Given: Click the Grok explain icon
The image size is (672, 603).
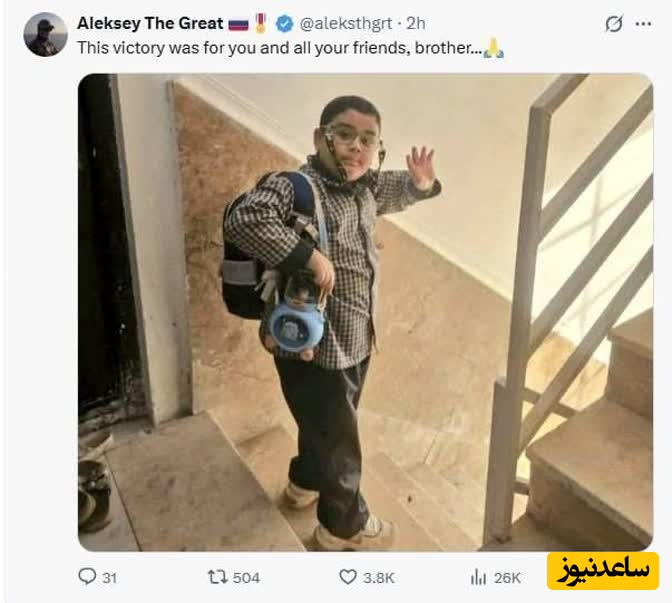Looking at the screenshot, I should pos(614,24).
